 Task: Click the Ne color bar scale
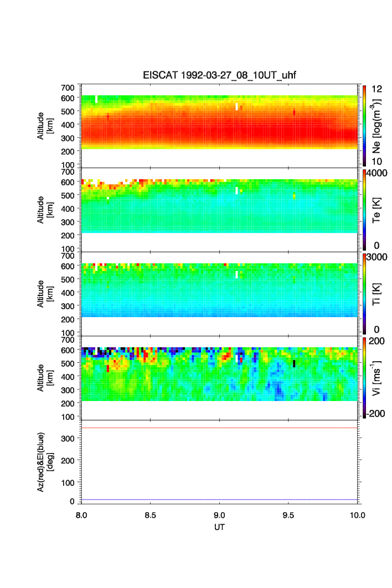[364, 126]
